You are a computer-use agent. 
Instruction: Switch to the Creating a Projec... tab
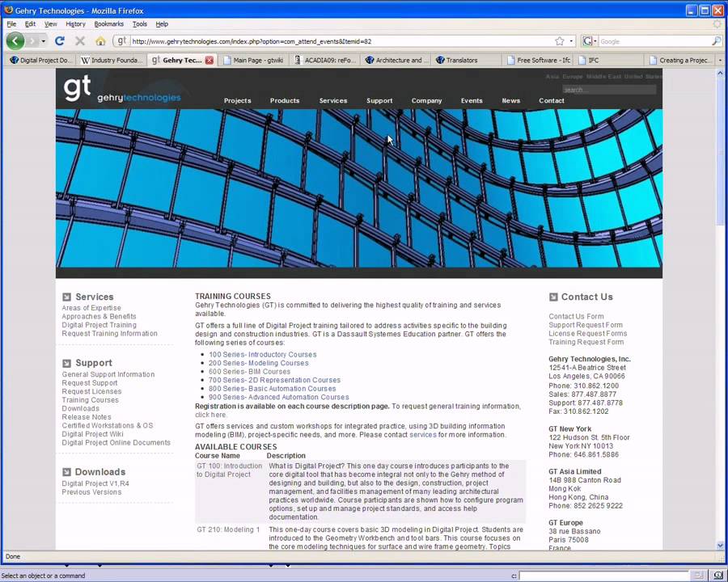(x=680, y=60)
